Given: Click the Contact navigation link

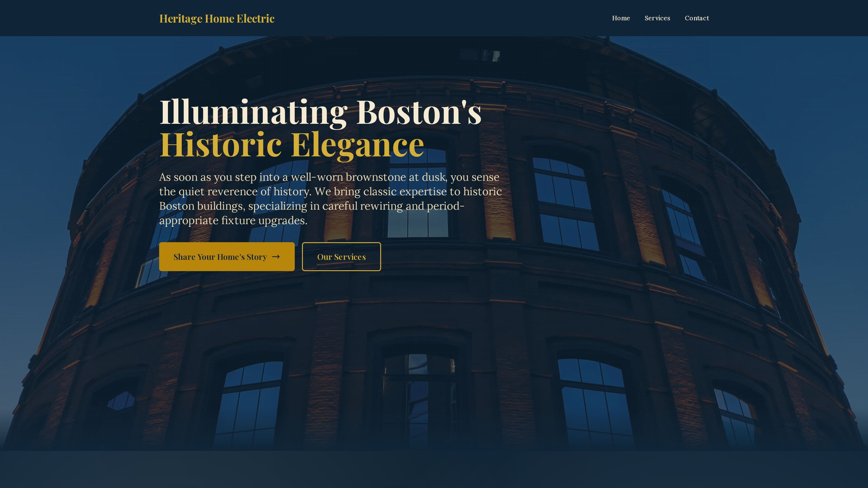Looking at the screenshot, I should coord(697,18).
